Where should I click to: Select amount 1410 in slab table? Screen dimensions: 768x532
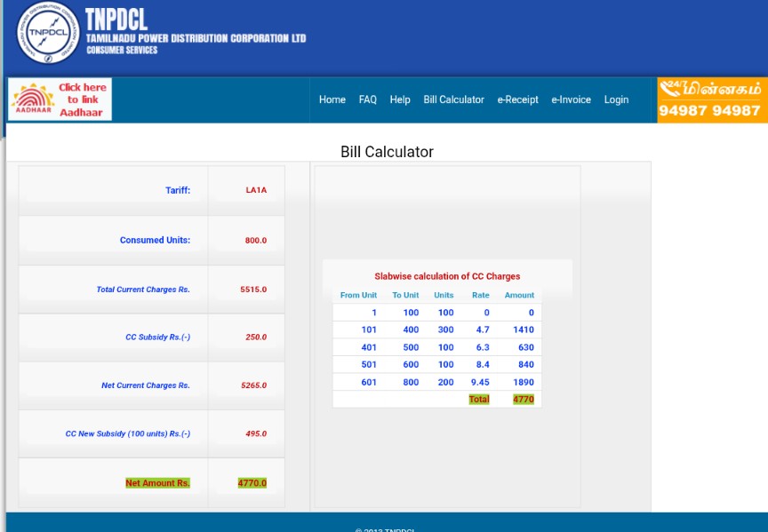pyautogui.click(x=524, y=330)
